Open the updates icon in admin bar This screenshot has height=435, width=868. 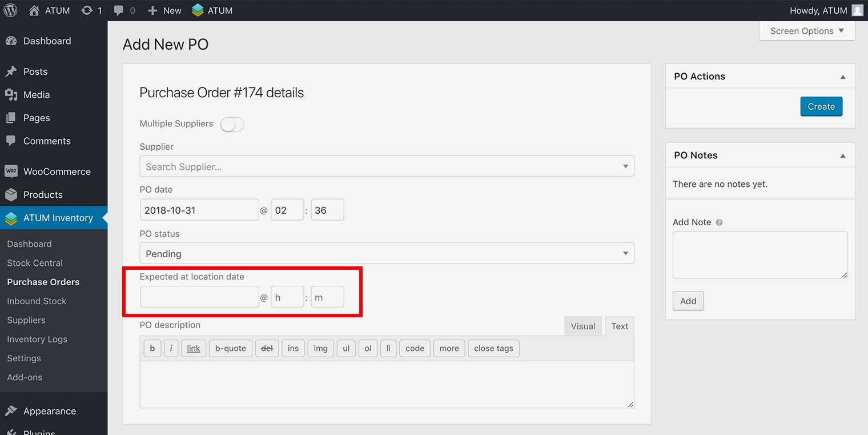[x=87, y=10]
